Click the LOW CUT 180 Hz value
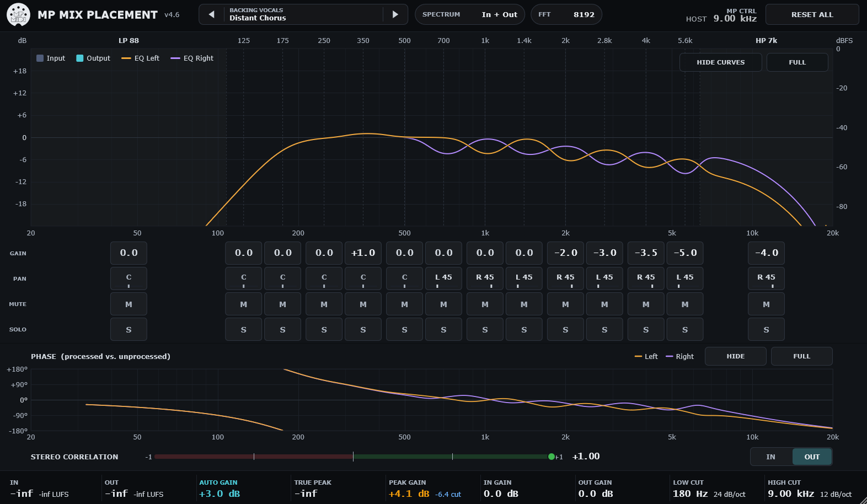Screen dimensions: 867x504 (x=690, y=494)
